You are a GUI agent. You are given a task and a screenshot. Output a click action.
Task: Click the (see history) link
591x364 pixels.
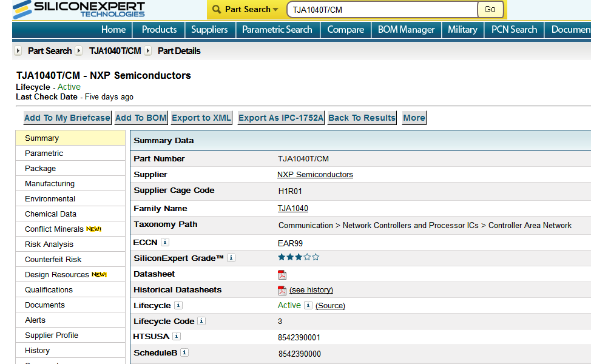(311, 290)
